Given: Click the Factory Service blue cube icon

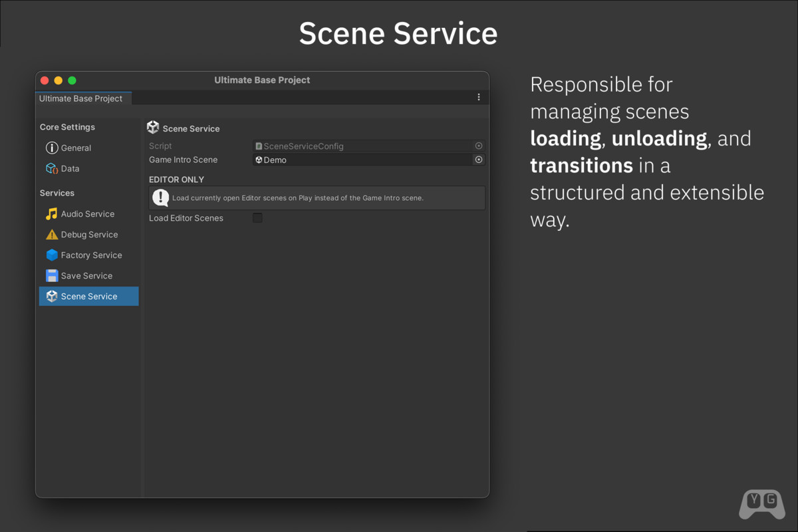Looking at the screenshot, I should (52, 255).
